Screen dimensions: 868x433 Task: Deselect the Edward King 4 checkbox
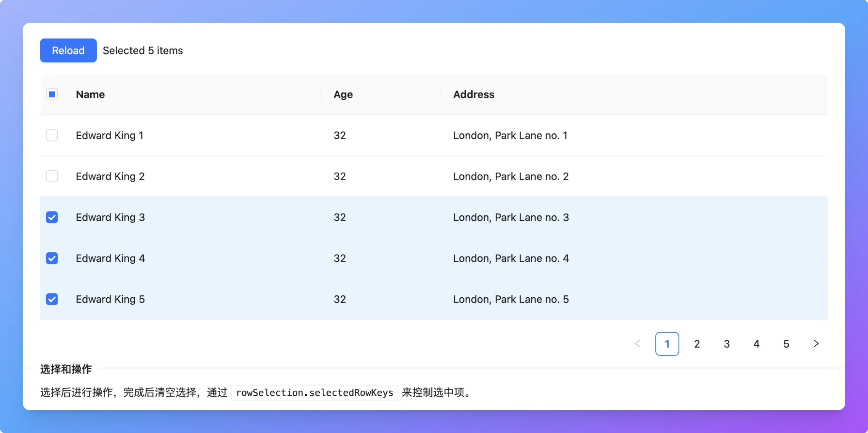click(x=52, y=258)
